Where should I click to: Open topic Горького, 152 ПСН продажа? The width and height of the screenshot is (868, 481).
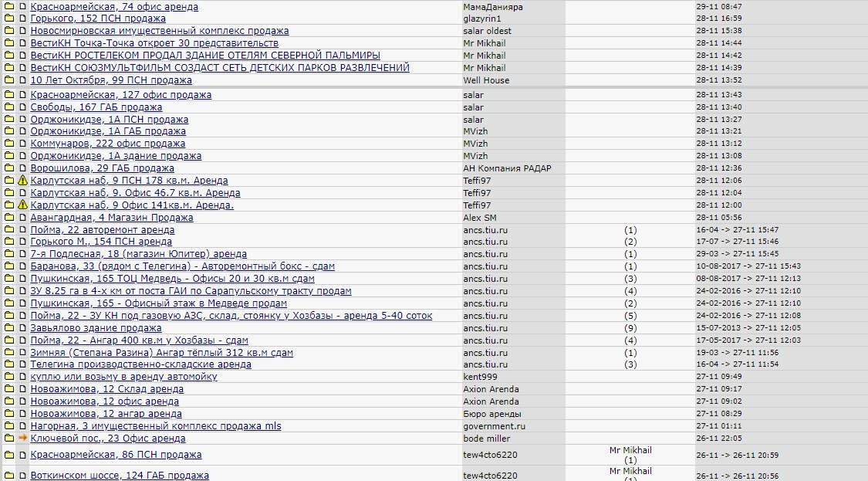pyautogui.click(x=98, y=19)
